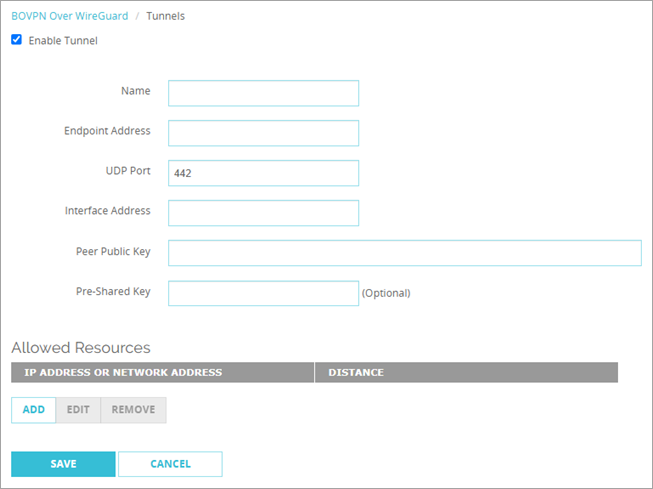
Task: Cancel the tunnel configuration
Action: pyautogui.click(x=170, y=464)
